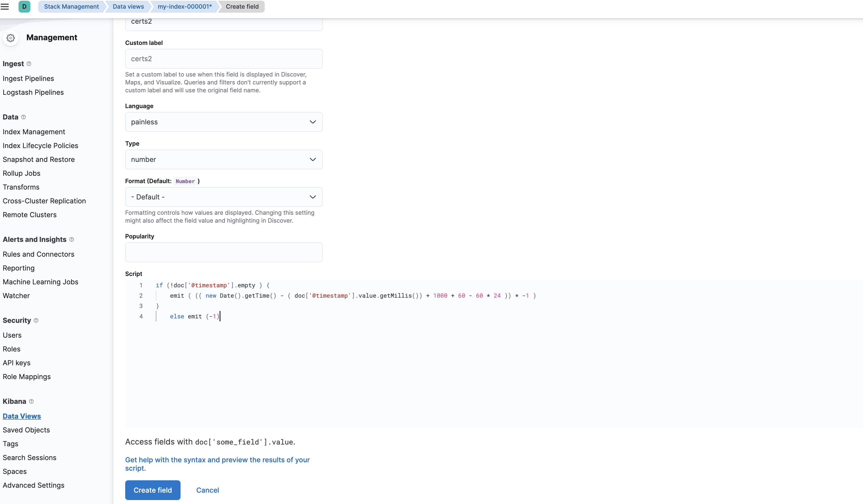Open Rules and Connectors
Screen dimensions: 863x504
38,254
